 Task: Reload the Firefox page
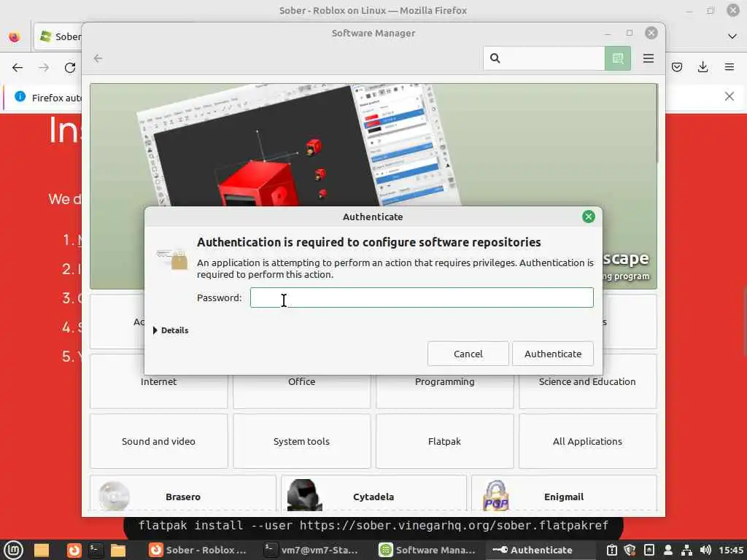click(x=70, y=68)
